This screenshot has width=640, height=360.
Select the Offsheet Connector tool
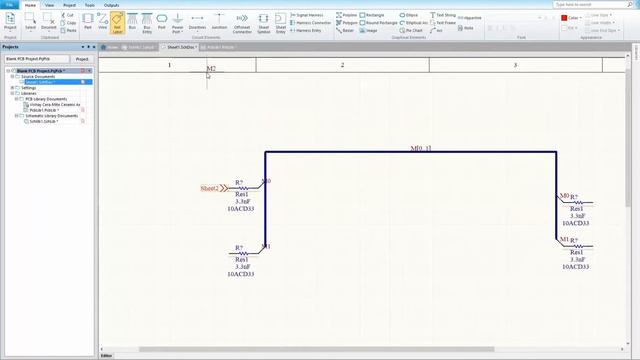point(242,23)
